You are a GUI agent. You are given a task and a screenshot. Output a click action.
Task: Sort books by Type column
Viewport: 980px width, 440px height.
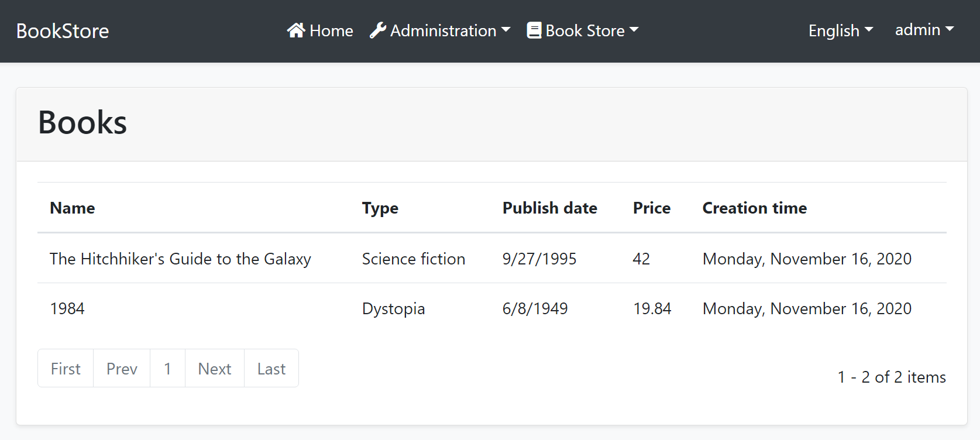click(380, 208)
